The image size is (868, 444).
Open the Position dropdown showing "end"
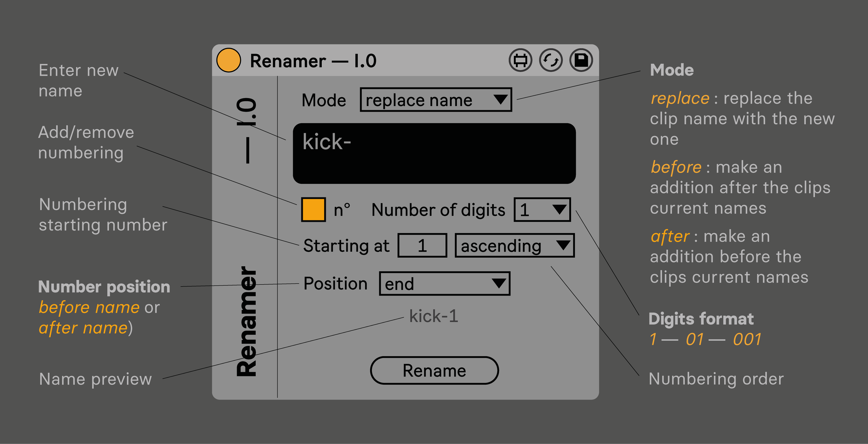(x=444, y=284)
